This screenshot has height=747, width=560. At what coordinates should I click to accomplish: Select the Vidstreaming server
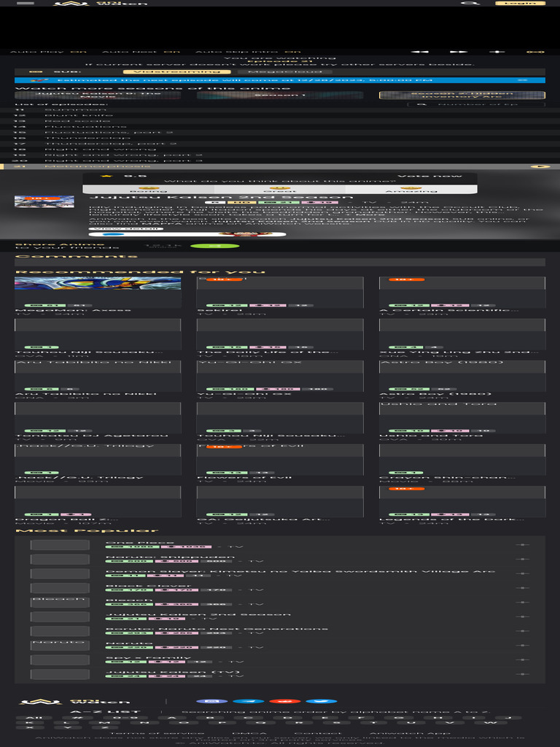click(176, 72)
